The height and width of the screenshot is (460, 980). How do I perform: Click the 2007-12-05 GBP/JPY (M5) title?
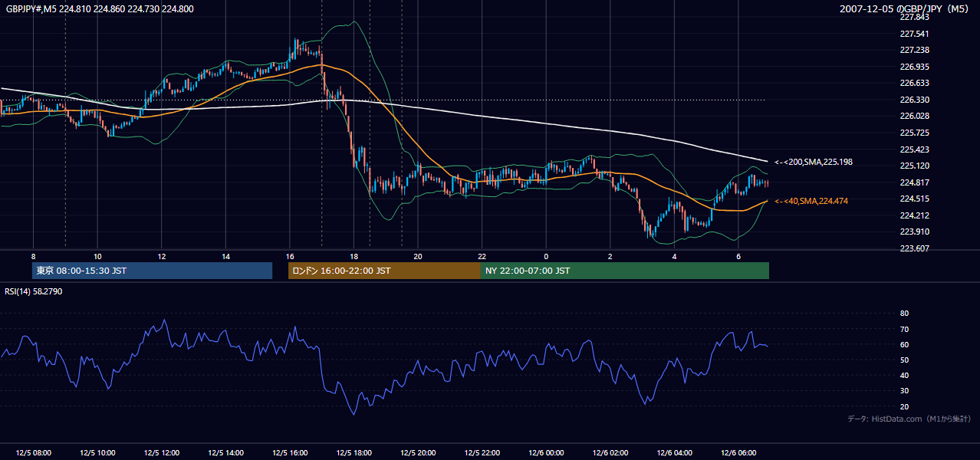click(x=905, y=9)
